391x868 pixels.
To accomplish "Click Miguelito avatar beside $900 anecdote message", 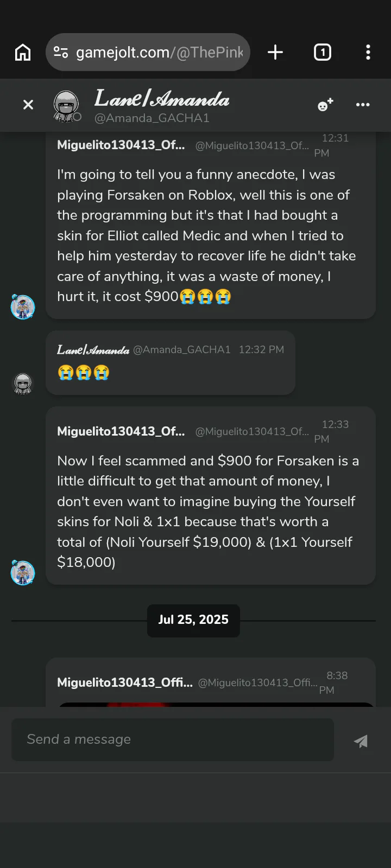I will tap(23, 307).
